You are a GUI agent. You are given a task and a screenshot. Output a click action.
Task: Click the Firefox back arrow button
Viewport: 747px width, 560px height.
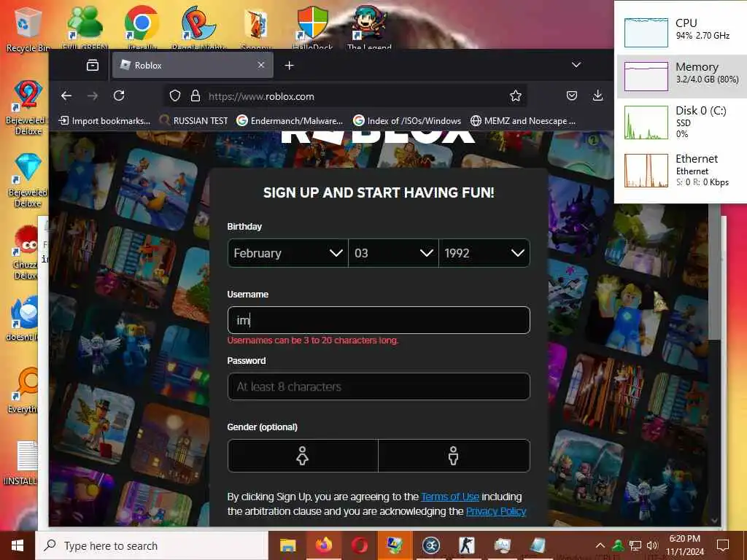(x=66, y=96)
